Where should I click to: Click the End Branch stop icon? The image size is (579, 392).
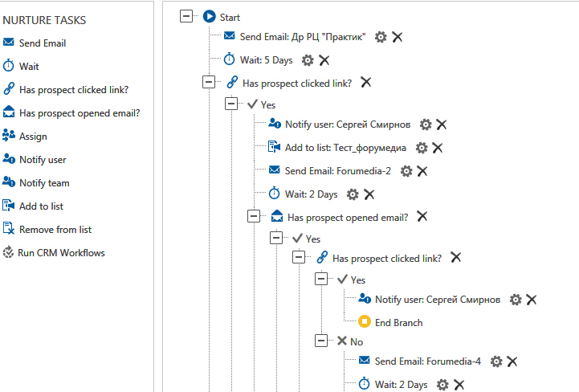(x=365, y=323)
